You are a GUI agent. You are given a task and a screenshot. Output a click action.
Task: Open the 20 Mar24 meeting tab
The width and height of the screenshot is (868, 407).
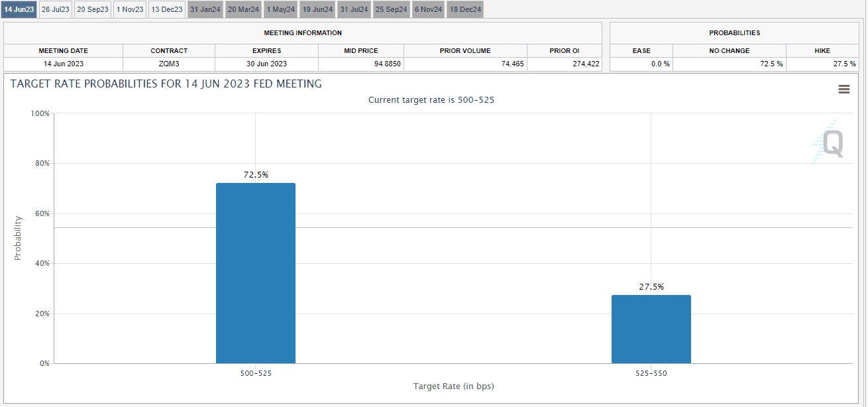click(243, 9)
